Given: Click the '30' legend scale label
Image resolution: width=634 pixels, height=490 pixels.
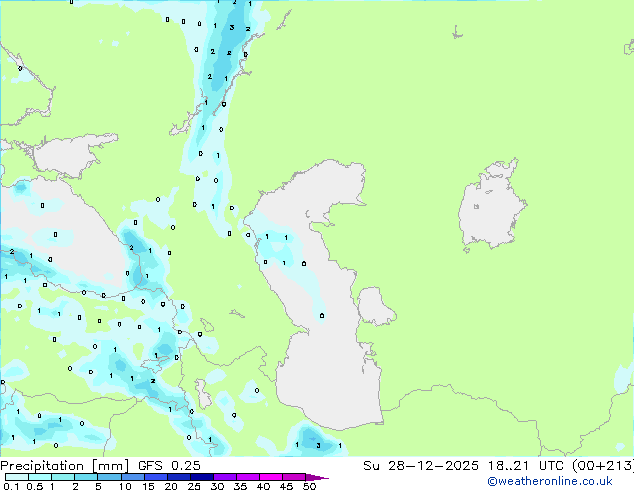Looking at the screenshot, I should click(217, 486).
